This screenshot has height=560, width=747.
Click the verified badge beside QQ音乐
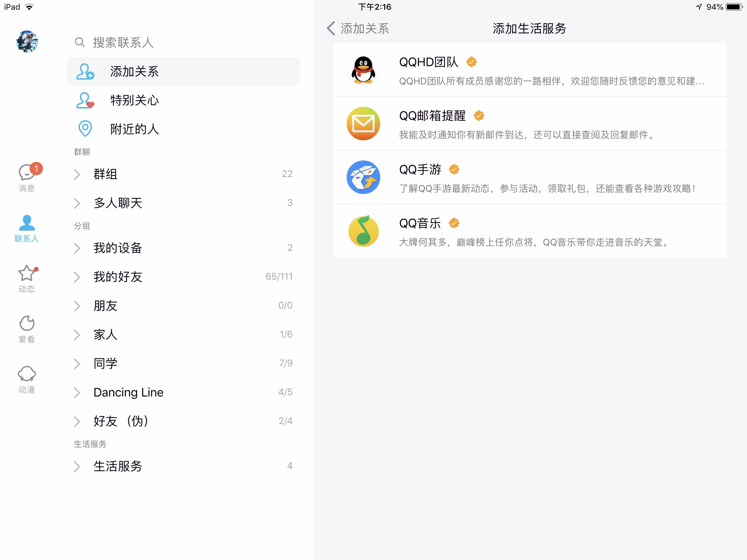point(454,223)
